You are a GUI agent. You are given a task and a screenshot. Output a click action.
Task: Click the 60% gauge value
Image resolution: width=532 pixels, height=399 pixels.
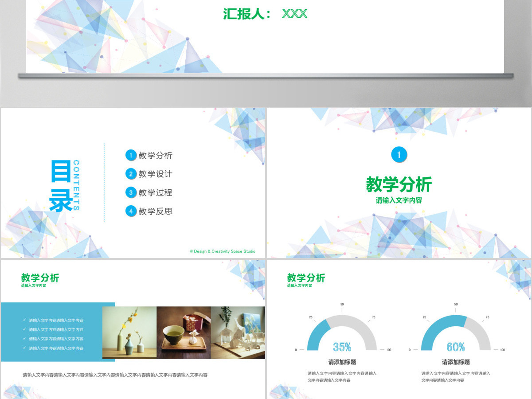point(456,347)
